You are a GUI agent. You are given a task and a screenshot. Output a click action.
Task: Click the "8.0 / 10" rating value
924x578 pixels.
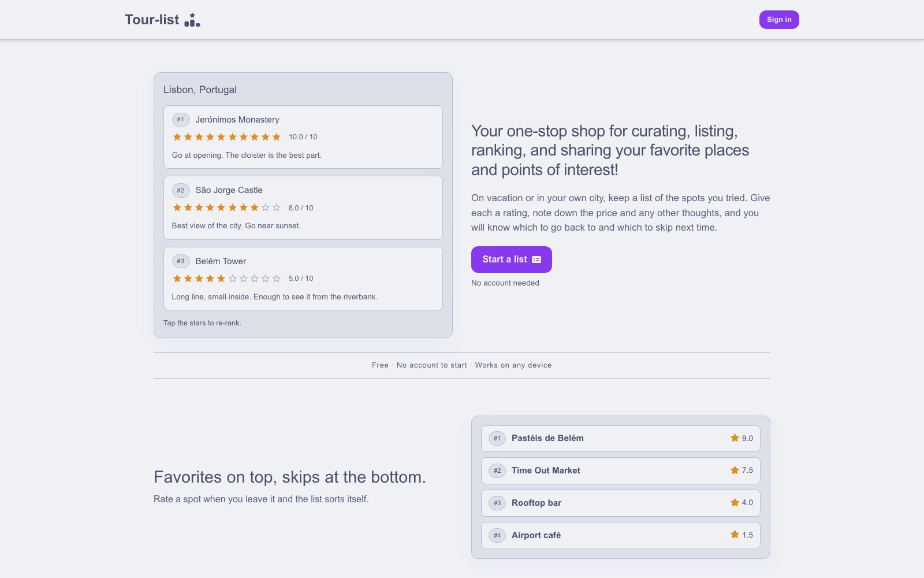tap(301, 208)
